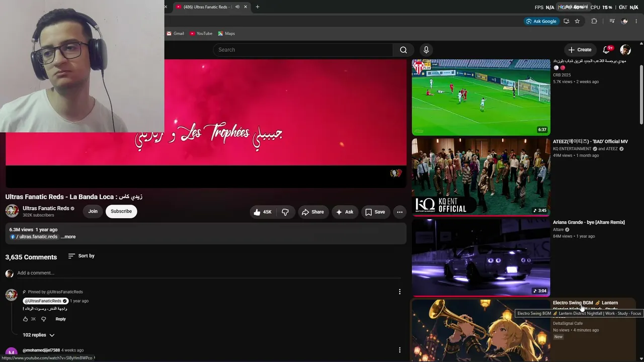Expand the 102 replies thread
644x362 pixels.
tap(38, 335)
